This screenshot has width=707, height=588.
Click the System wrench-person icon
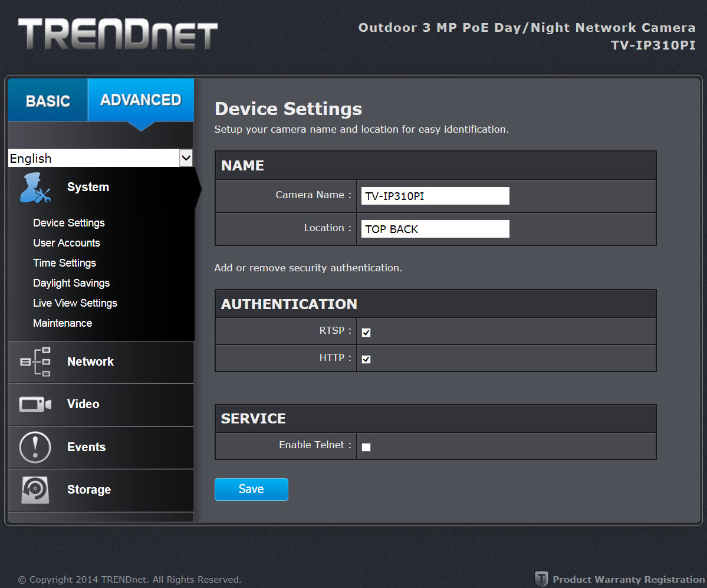coord(35,188)
